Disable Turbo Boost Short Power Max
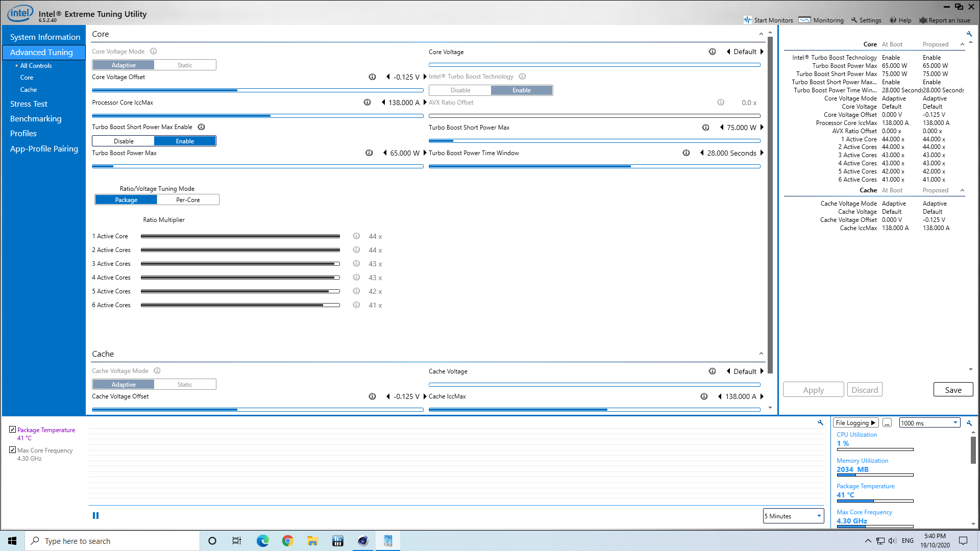Screen dimensions: 980x551 (124, 141)
